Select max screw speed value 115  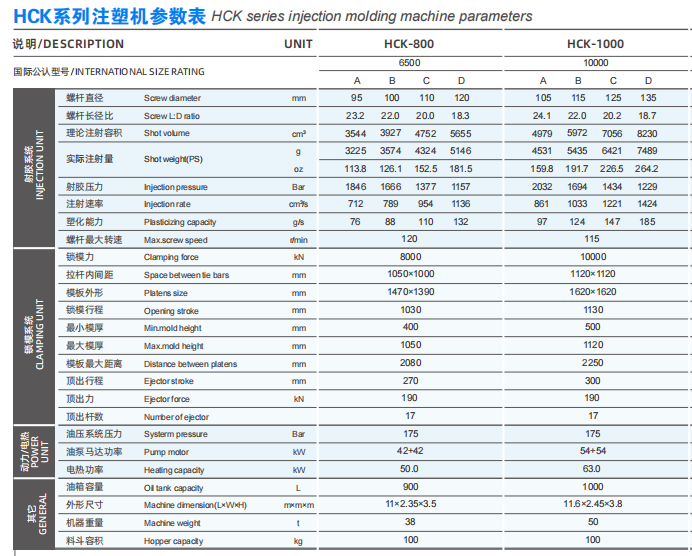(592, 239)
